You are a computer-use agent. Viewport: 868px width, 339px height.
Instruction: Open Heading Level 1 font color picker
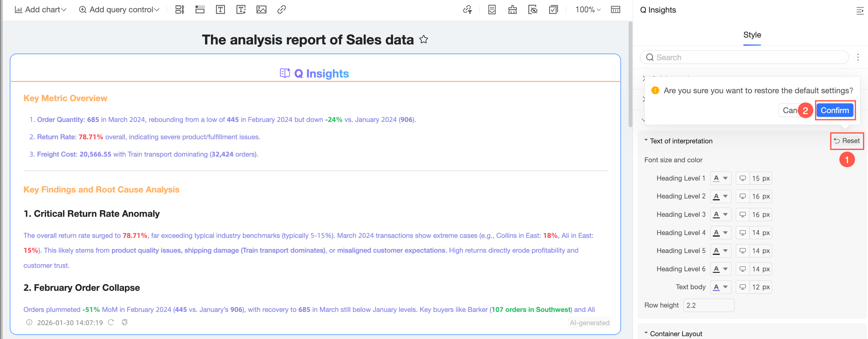click(x=720, y=178)
